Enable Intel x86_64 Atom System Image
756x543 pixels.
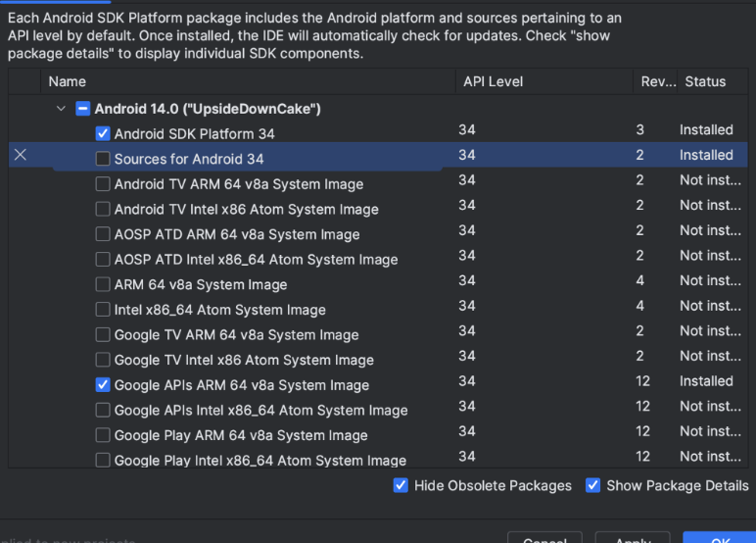(103, 310)
